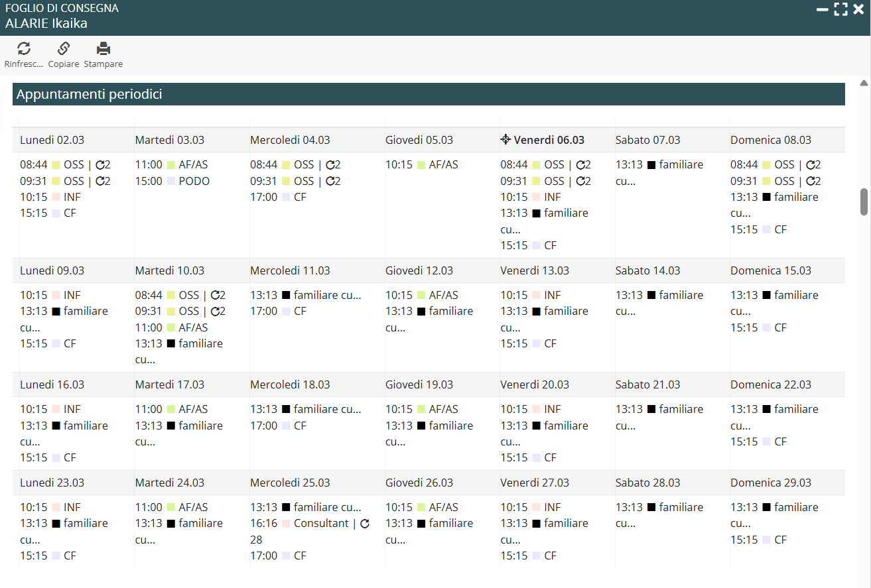
Task: Click the target icon beside Venerdì 06.03
Action: pos(505,140)
